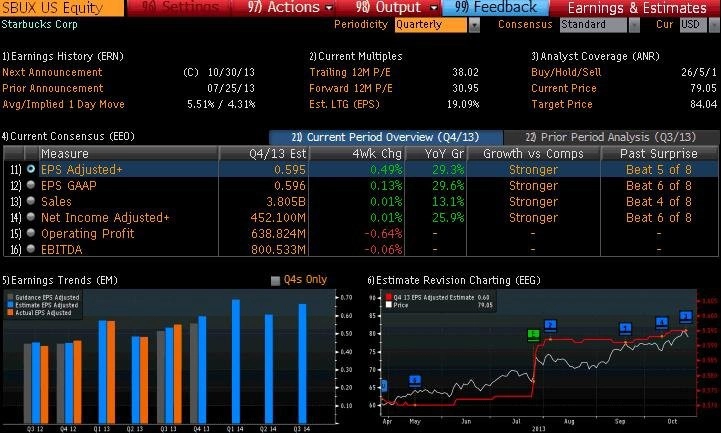Viewport: 721px width, 433px height.
Task: Open the 96) Settings menu
Action: click(179, 8)
